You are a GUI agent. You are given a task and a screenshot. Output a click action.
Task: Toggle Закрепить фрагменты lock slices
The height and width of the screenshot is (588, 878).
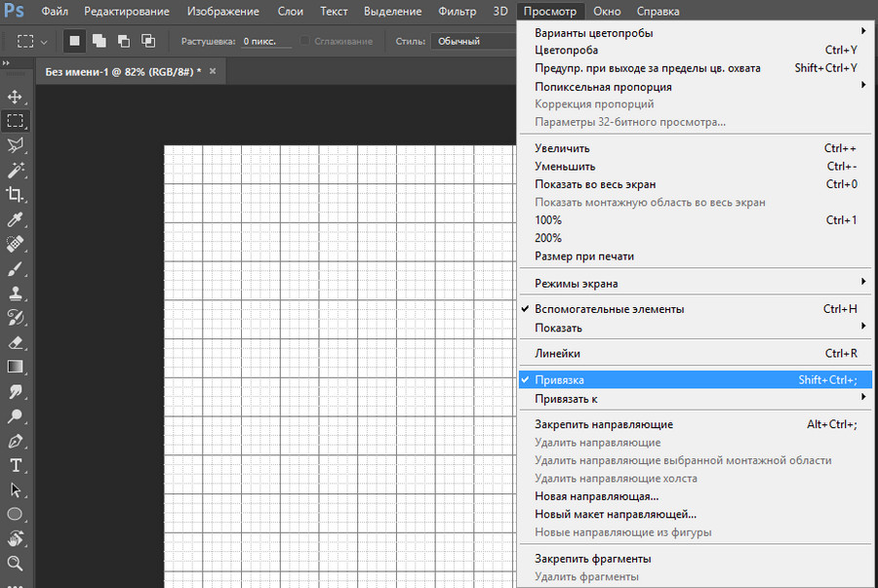pos(696,559)
